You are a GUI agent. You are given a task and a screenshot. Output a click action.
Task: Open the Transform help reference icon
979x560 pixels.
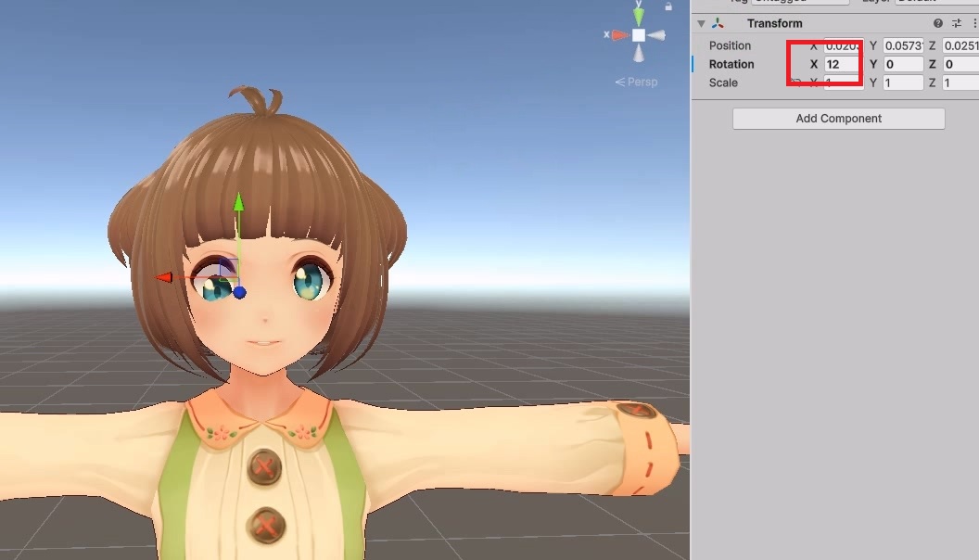coord(938,23)
